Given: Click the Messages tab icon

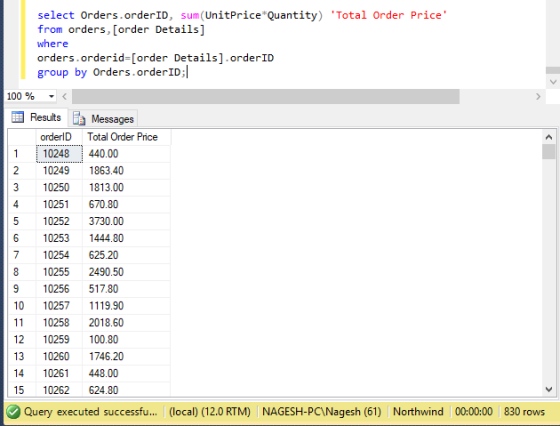Looking at the screenshot, I should tap(79, 119).
